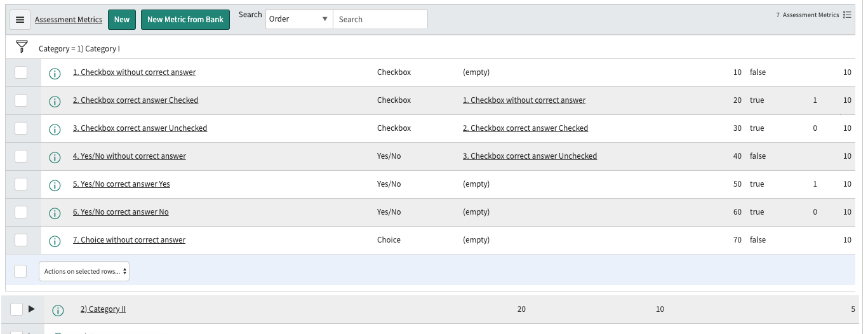Open metric 5. Yes/No correct answer Yes
Viewport: 868px width, 334px height.
tap(121, 184)
